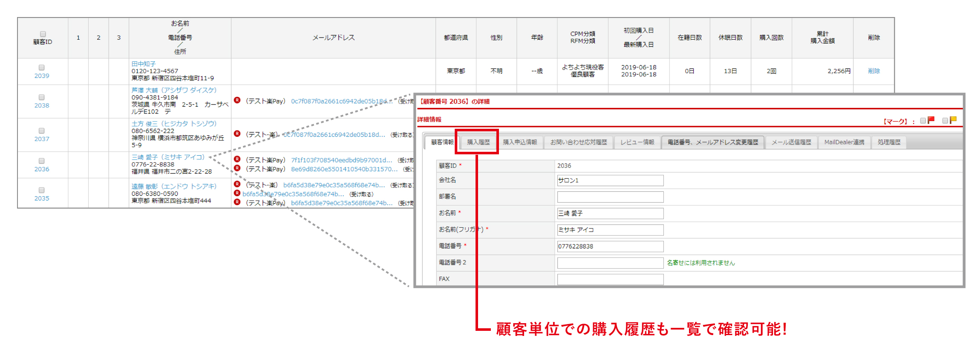Click Rakuten R icon in customer 2038 row
The width and height of the screenshot is (980, 353).
237,100
